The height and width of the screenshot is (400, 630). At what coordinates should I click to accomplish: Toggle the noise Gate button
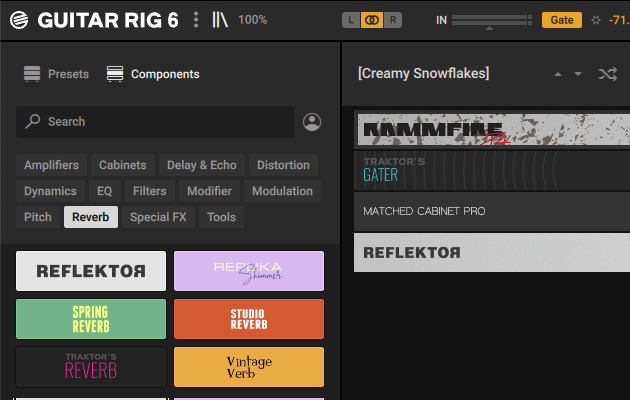pos(562,20)
